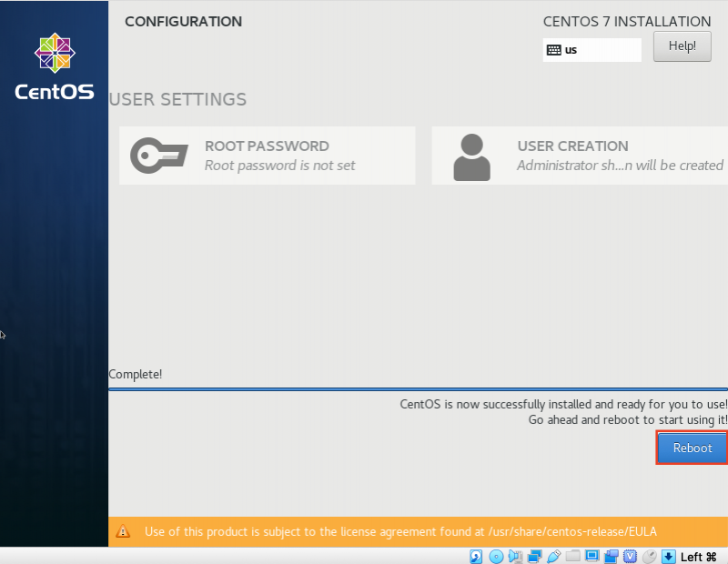
Task: Open User Creation settings
Action: click(x=580, y=156)
